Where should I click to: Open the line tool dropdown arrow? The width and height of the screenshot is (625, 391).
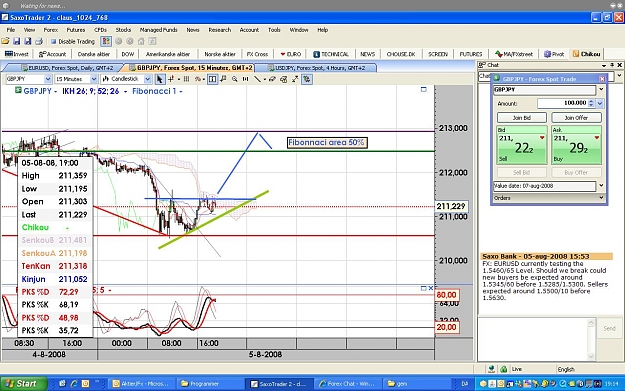coord(265,79)
